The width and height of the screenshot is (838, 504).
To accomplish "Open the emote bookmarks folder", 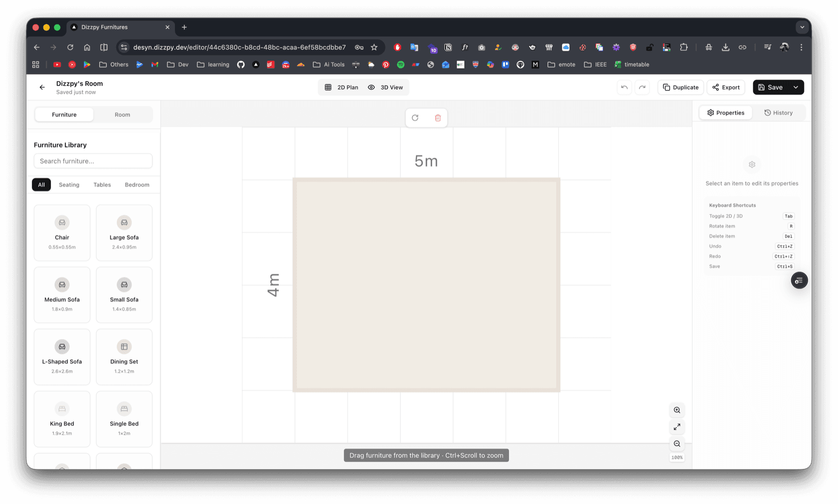I will point(561,64).
